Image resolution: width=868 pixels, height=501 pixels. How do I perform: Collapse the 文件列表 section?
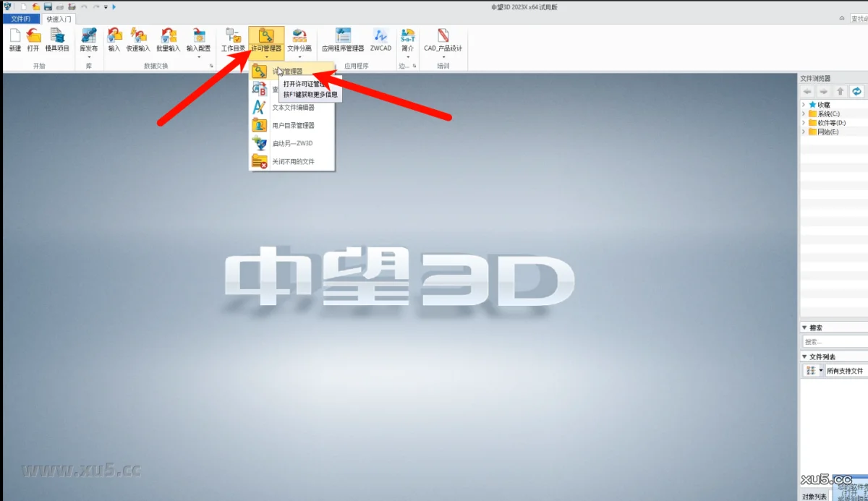pos(804,356)
